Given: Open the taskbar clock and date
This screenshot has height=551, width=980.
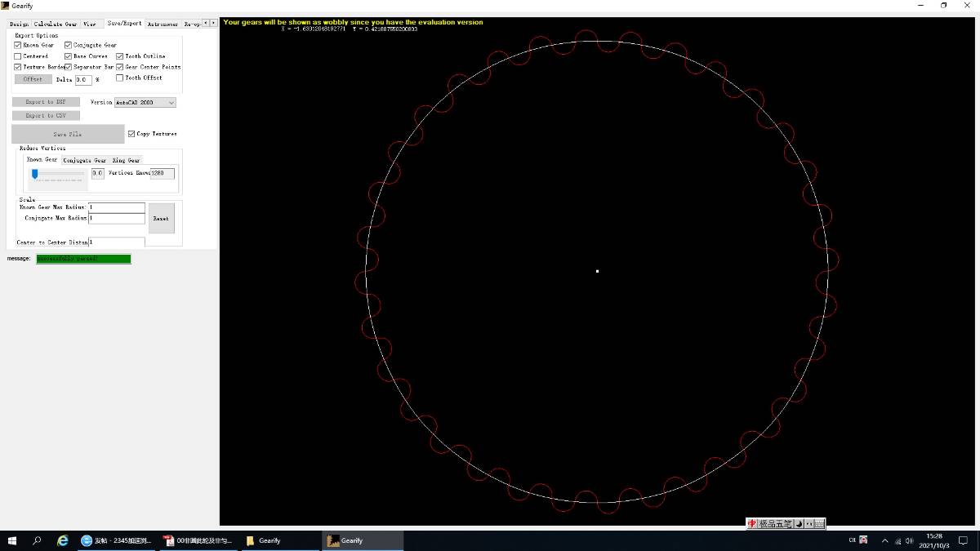Looking at the screenshot, I should [933, 540].
